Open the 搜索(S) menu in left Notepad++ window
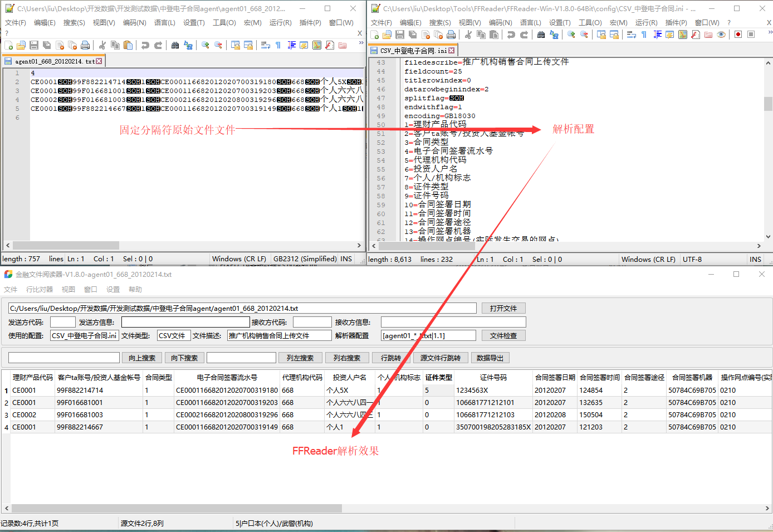Viewport: 773px width, 532px height. pos(74,23)
